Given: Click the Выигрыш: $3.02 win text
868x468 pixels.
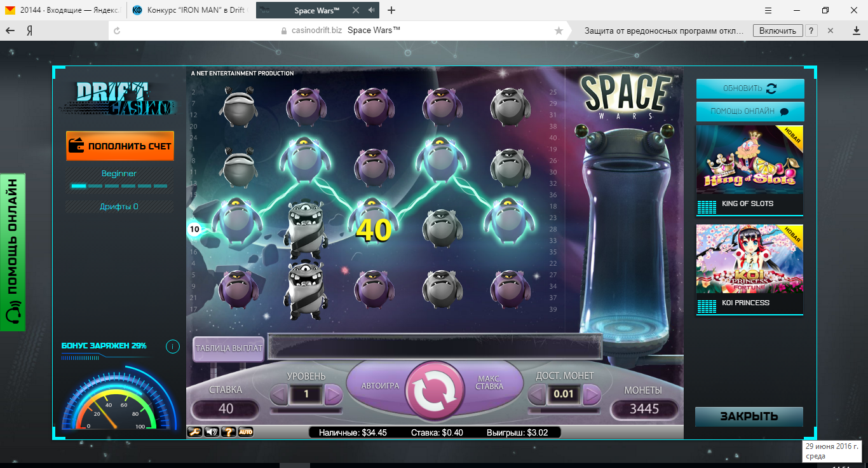Looking at the screenshot, I should tap(517, 432).
